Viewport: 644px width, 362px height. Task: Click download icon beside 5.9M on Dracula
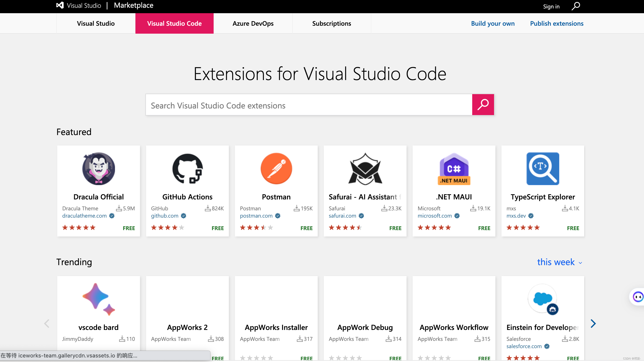pos(119,208)
